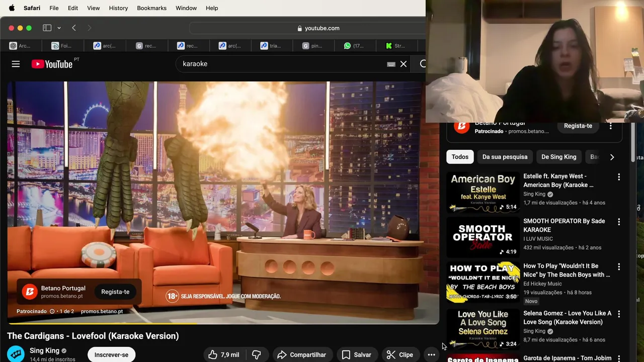Screen dimensions: 644x362
Task: Open the Edit menu
Action: 73,8
